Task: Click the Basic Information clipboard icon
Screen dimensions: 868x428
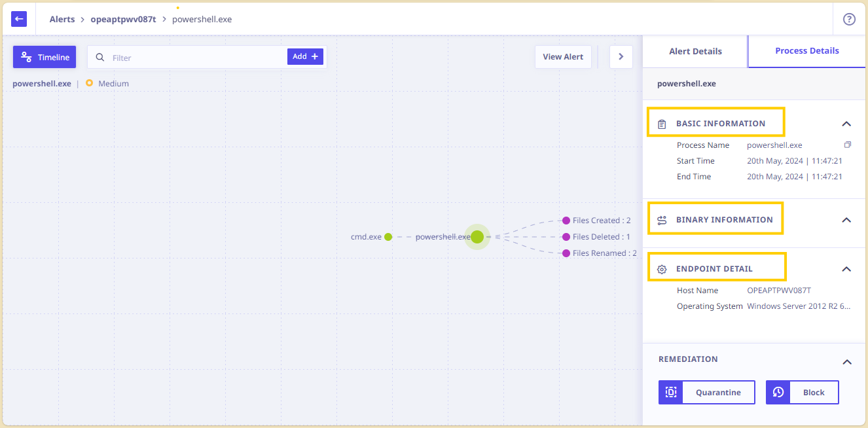Action: point(662,124)
